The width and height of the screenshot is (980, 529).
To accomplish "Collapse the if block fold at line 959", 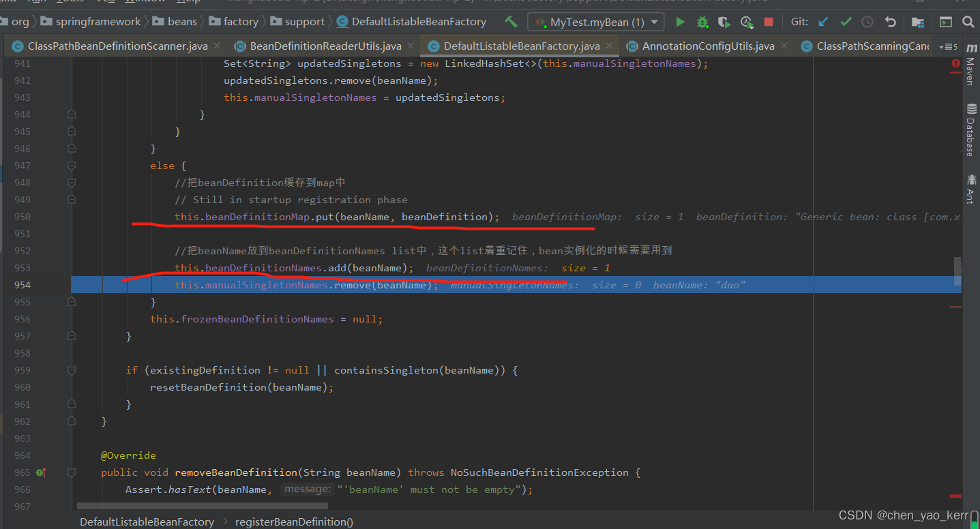I will pos(72,370).
